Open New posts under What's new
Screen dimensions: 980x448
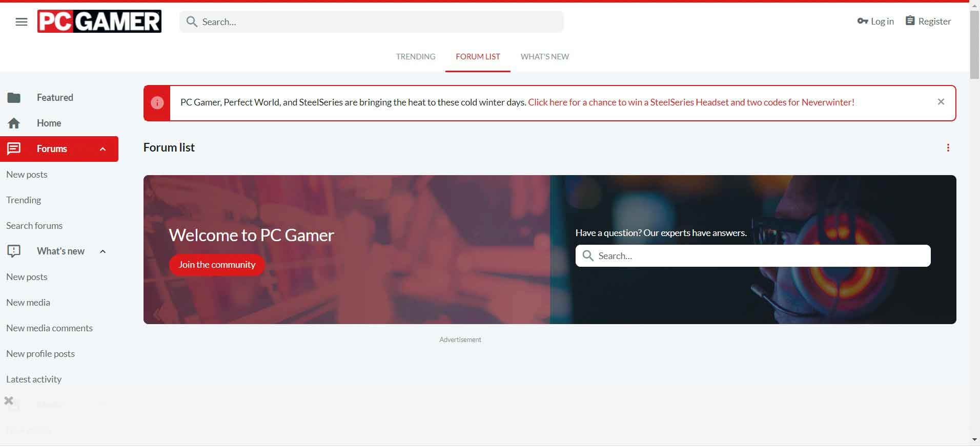(x=27, y=277)
